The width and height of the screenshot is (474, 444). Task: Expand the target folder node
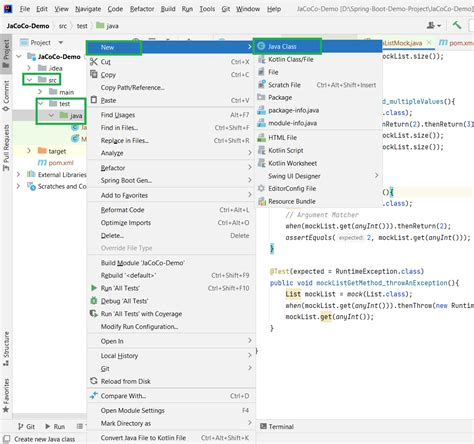click(x=29, y=151)
